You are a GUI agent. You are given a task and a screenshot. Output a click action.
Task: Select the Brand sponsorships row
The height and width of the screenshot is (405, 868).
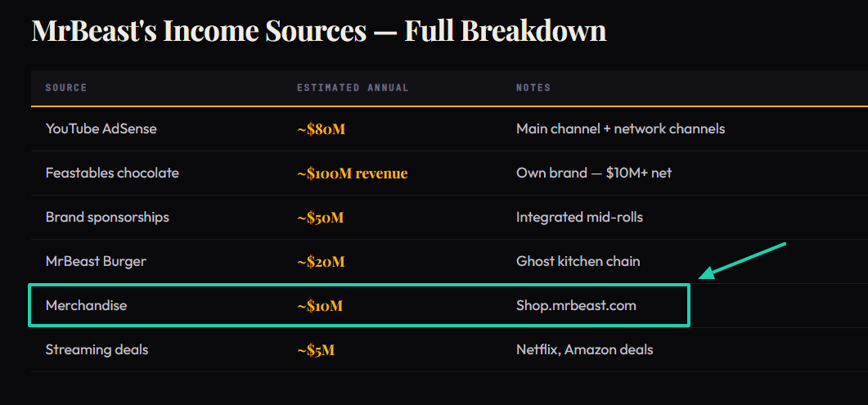(449, 217)
